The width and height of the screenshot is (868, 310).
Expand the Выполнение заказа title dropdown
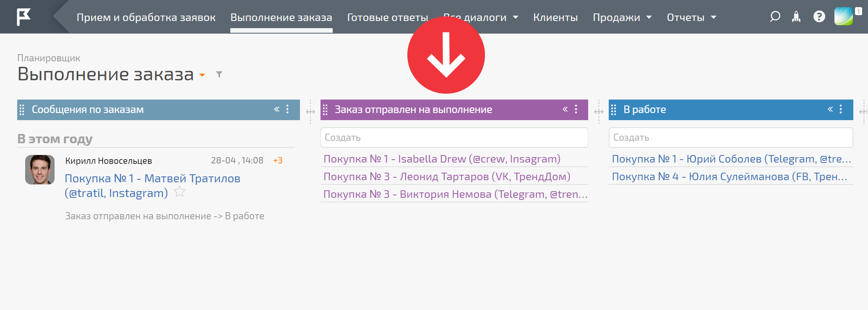tap(202, 75)
